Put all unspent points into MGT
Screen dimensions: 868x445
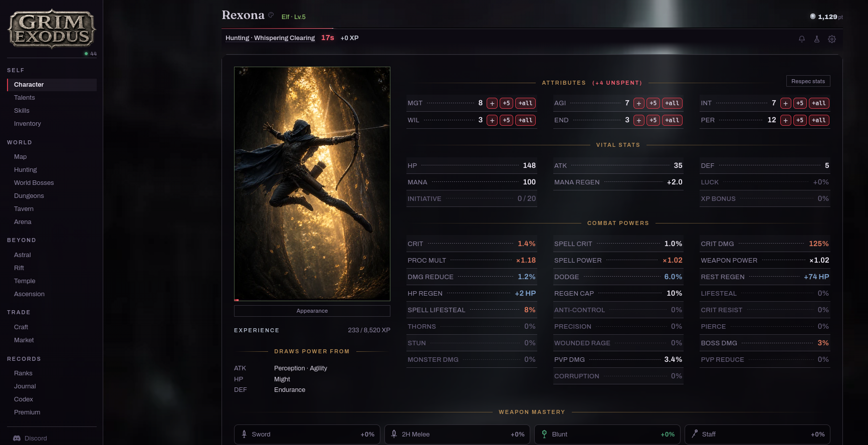[x=525, y=103]
